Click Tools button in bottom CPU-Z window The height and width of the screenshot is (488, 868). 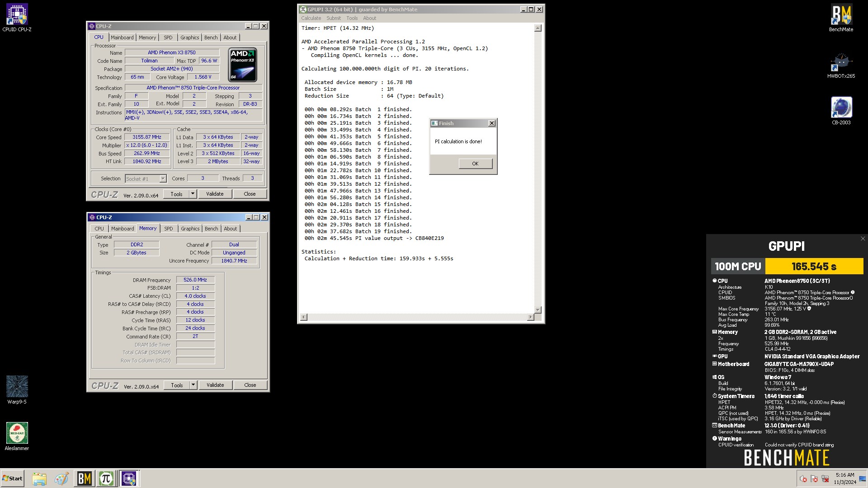pyautogui.click(x=177, y=385)
